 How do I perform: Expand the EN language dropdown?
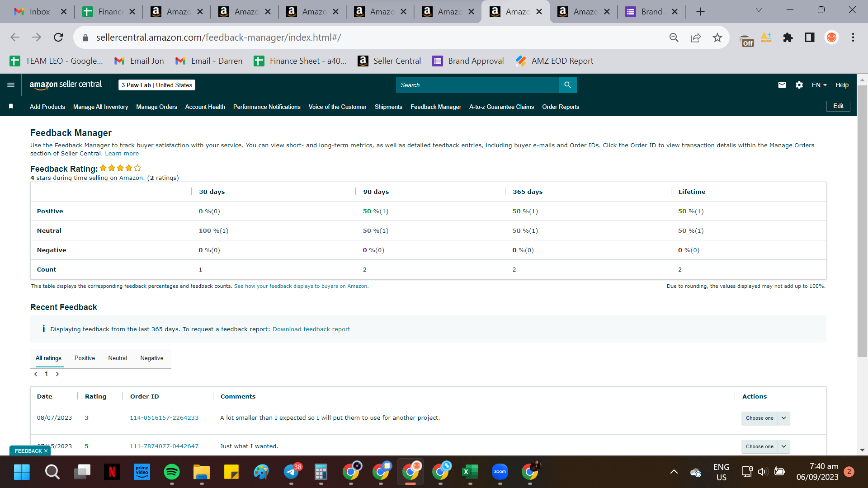pos(819,85)
